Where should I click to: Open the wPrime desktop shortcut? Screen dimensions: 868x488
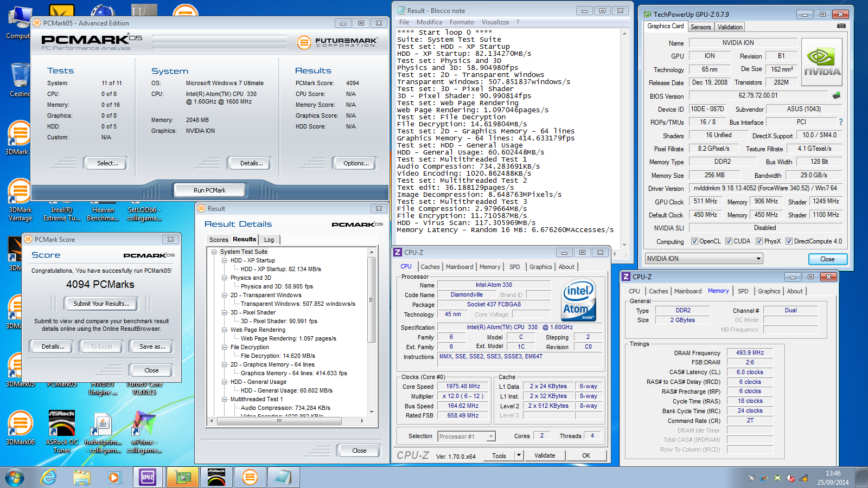144,432
